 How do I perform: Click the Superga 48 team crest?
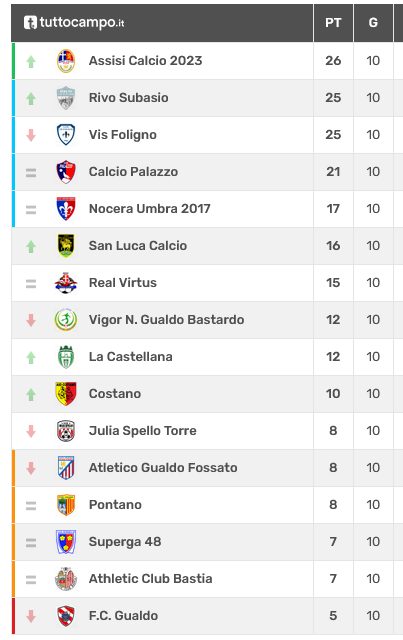point(66,542)
